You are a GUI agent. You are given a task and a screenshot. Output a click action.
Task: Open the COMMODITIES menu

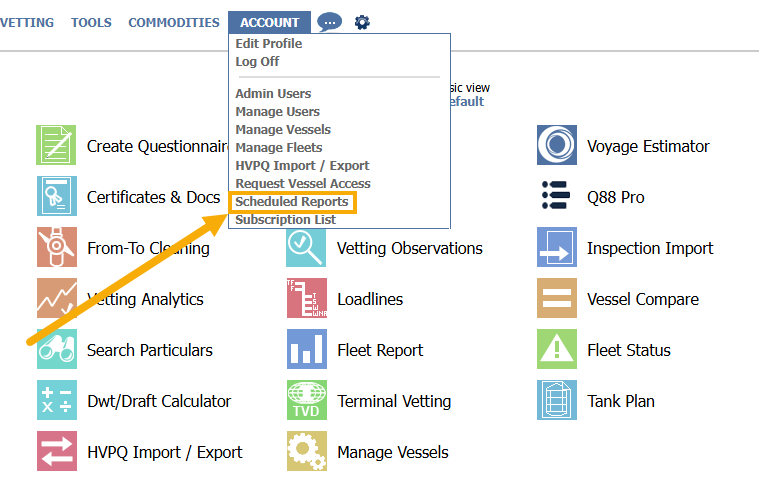(173, 22)
